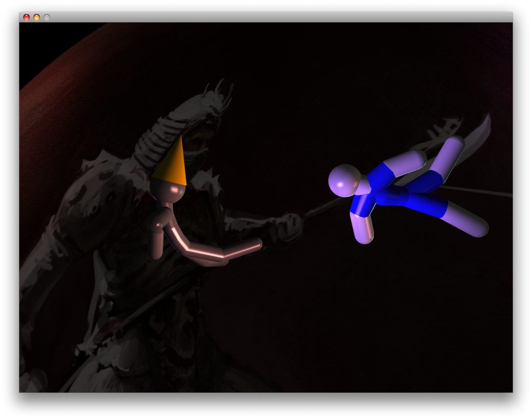Pick the pink figure's shoulder sphere

pyautogui.click(x=155, y=222)
